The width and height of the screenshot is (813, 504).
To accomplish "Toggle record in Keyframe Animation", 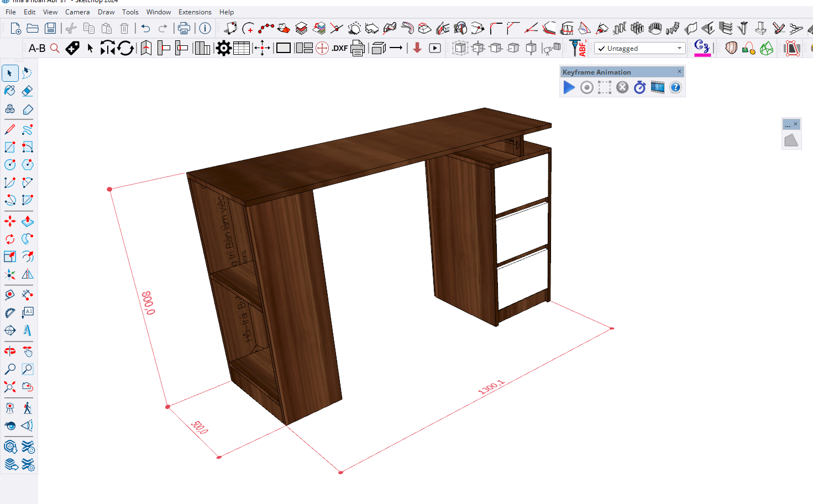I will (x=587, y=87).
